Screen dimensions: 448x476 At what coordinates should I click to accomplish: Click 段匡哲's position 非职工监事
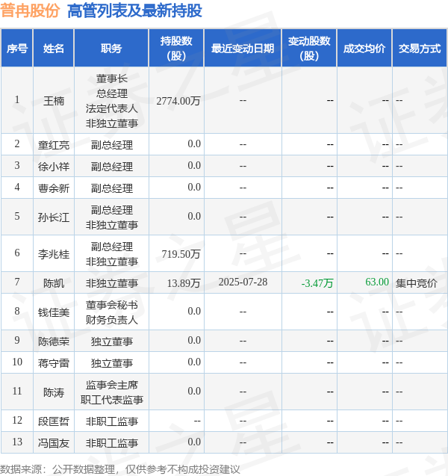[x=111, y=421]
